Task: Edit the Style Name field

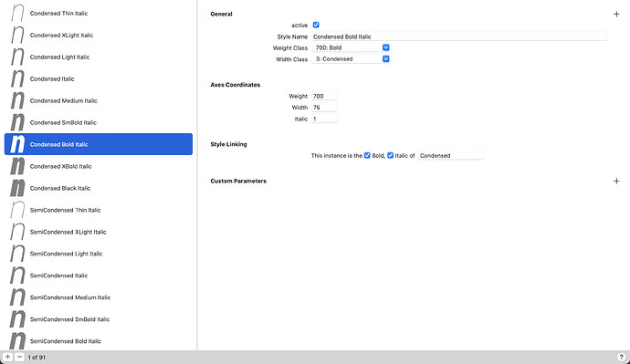Action: coord(459,36)
